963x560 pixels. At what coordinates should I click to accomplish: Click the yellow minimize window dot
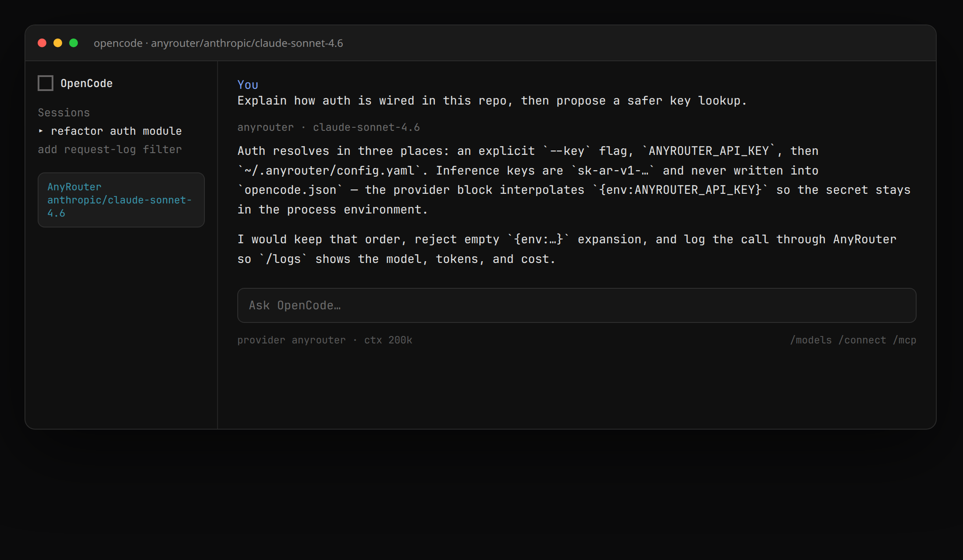click(58, 43)
